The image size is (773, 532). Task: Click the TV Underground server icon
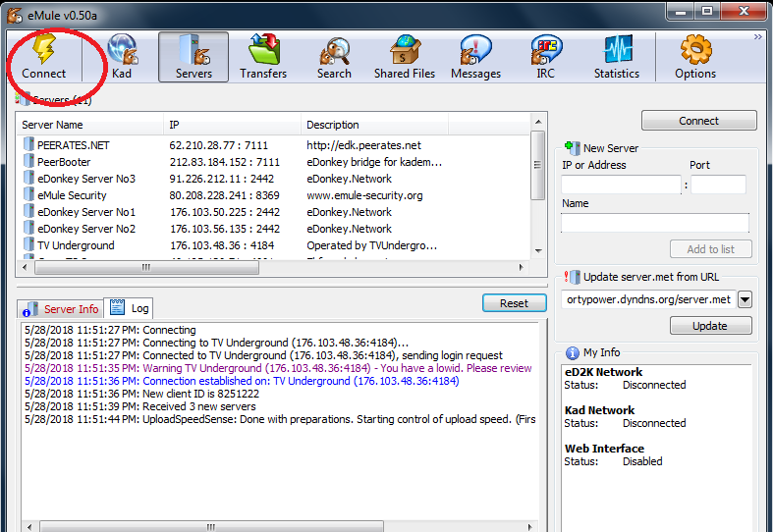28,244
